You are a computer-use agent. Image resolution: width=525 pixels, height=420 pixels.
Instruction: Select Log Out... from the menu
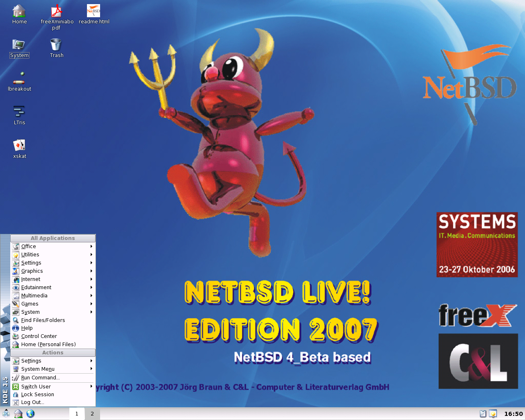(x=53, y=402)
